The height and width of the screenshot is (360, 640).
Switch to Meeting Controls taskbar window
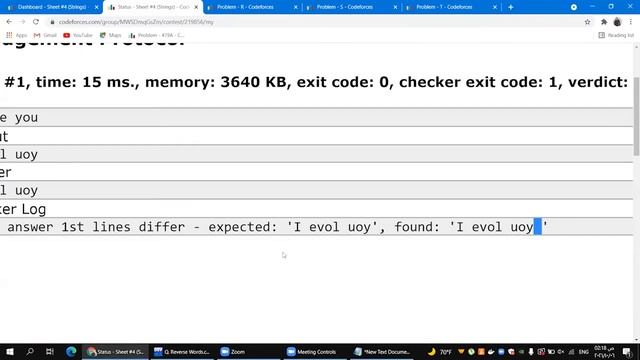312,351
